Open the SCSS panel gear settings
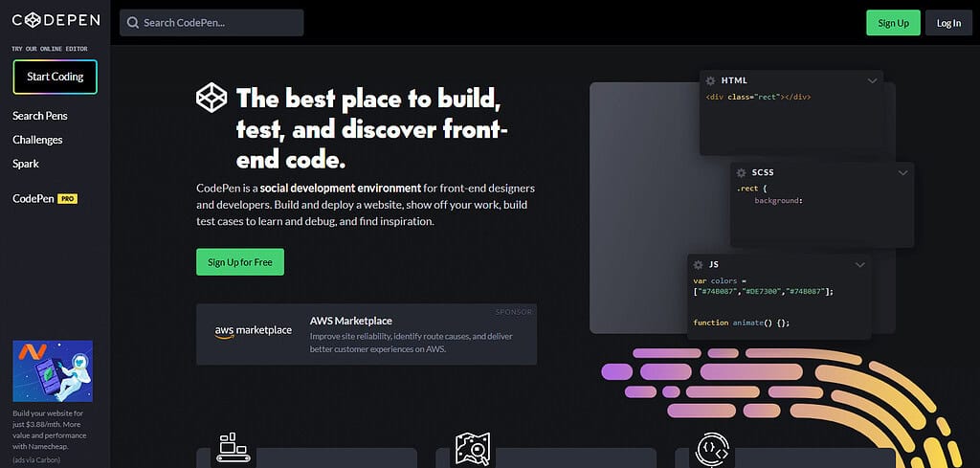The width and height of the screenshot is (980, 468). coord(741,172)
